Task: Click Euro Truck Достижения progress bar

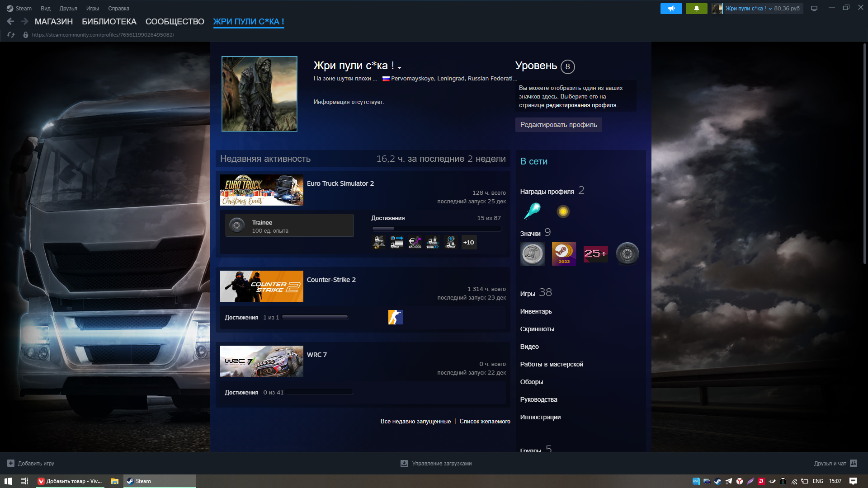Action: (x=436, y=229)
